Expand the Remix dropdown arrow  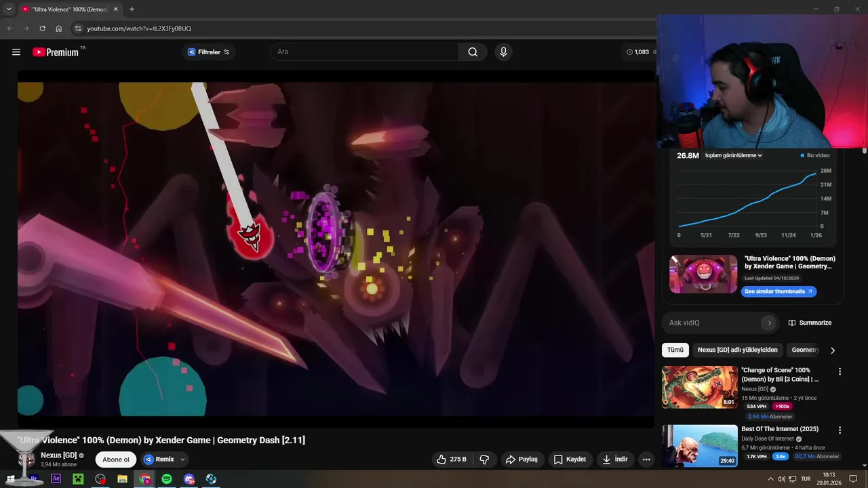(182, 460)
